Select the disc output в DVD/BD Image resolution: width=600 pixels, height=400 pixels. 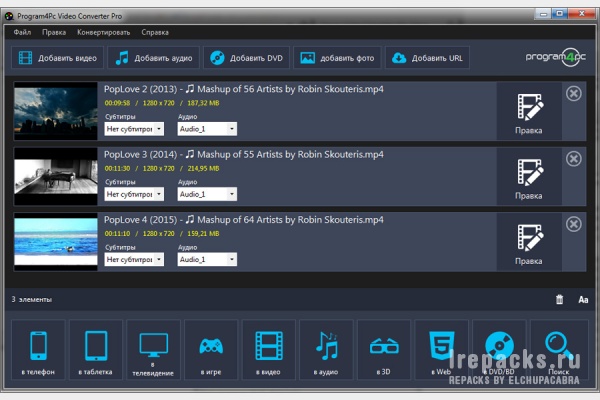tap(499, 349)
